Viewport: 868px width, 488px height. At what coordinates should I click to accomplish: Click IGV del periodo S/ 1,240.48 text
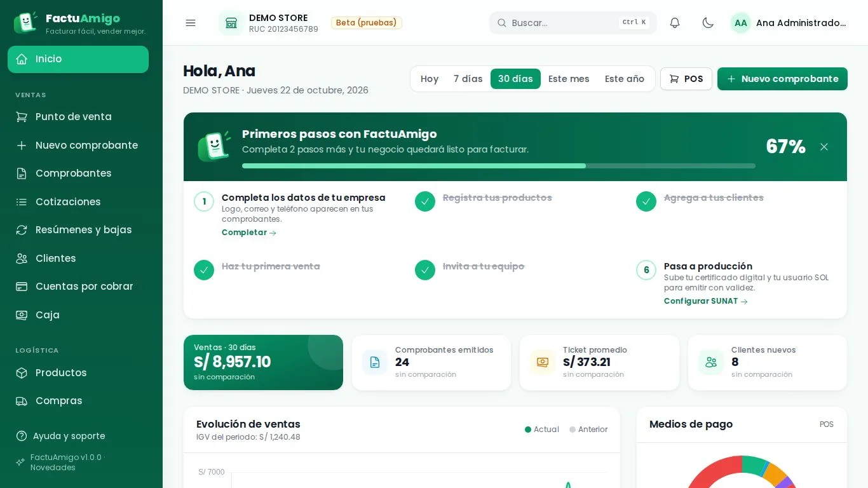point(248,437)
